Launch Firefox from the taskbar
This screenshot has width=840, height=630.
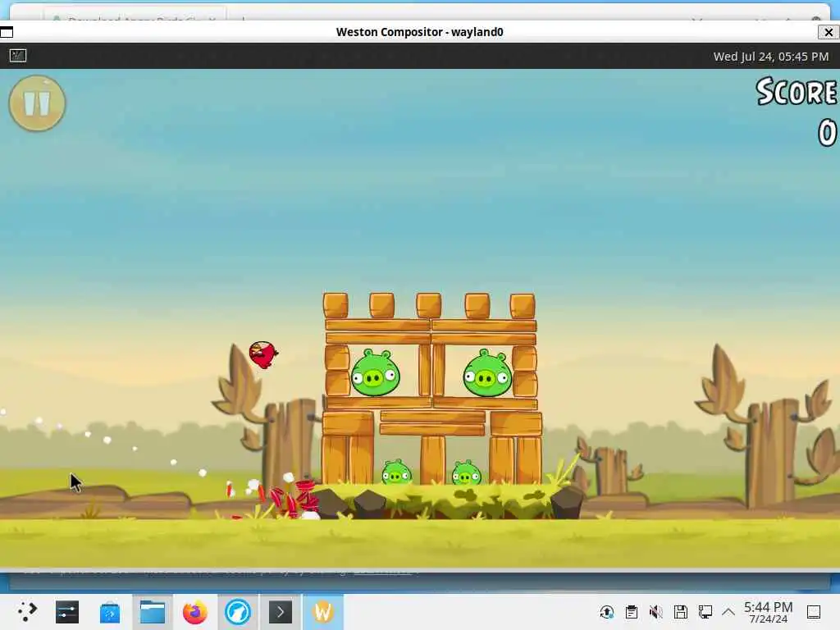pyautogui.click(x=195, y=612)
